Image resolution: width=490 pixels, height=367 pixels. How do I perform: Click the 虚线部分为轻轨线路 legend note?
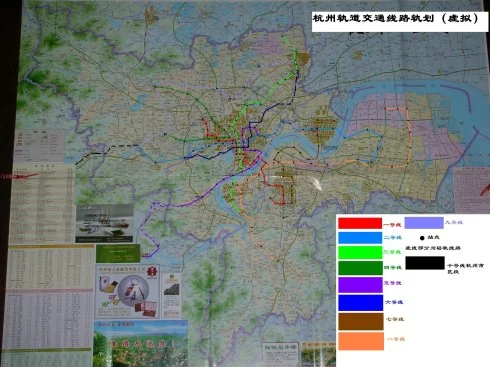(x=433, y=248)
